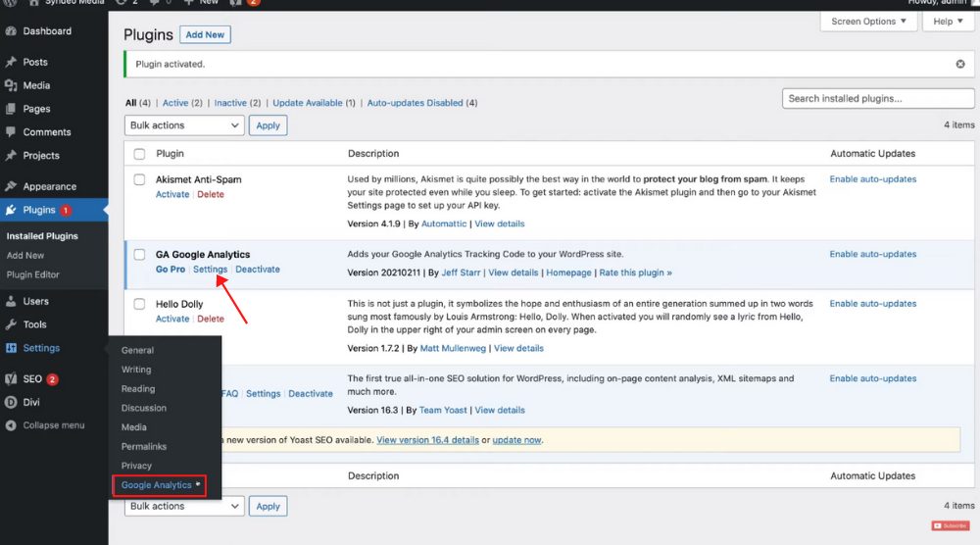Deactivate the Yoast SEO plugin

click(311, 394)
